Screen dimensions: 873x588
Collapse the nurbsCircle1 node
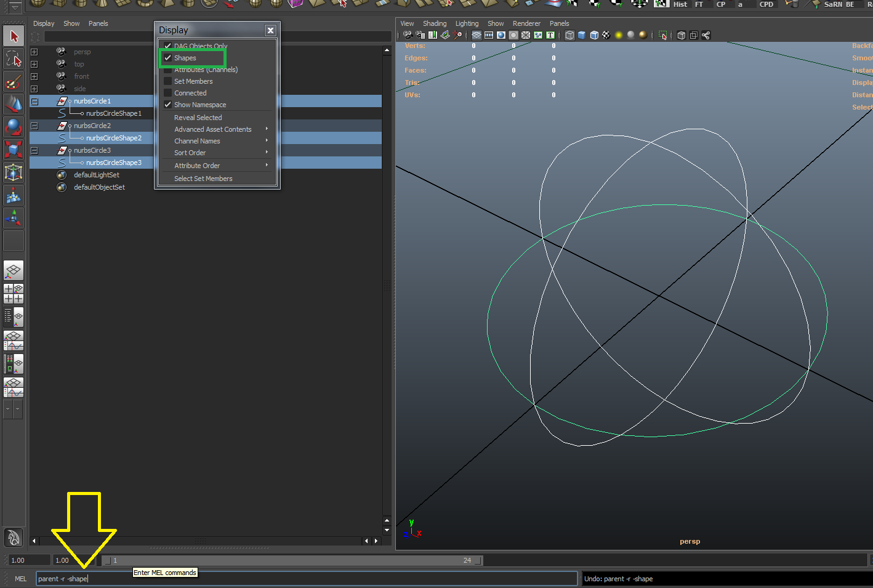coord(34,101)
